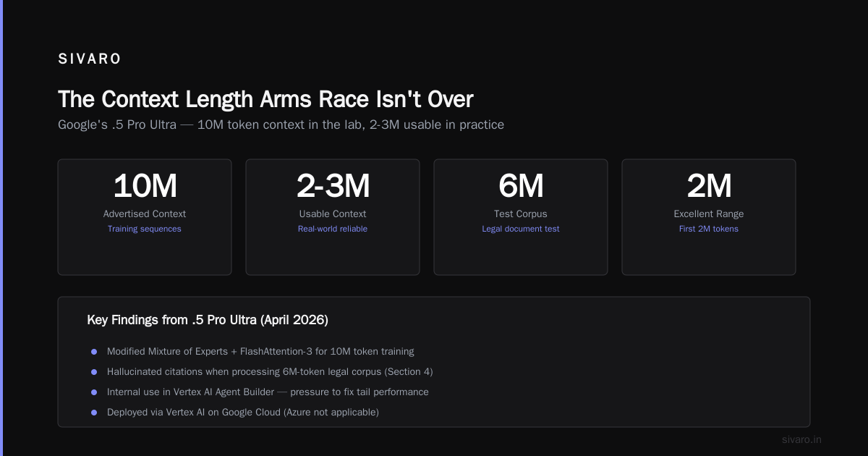Click the bullet beside Hallucinated citations line

(x=93, y=372)
